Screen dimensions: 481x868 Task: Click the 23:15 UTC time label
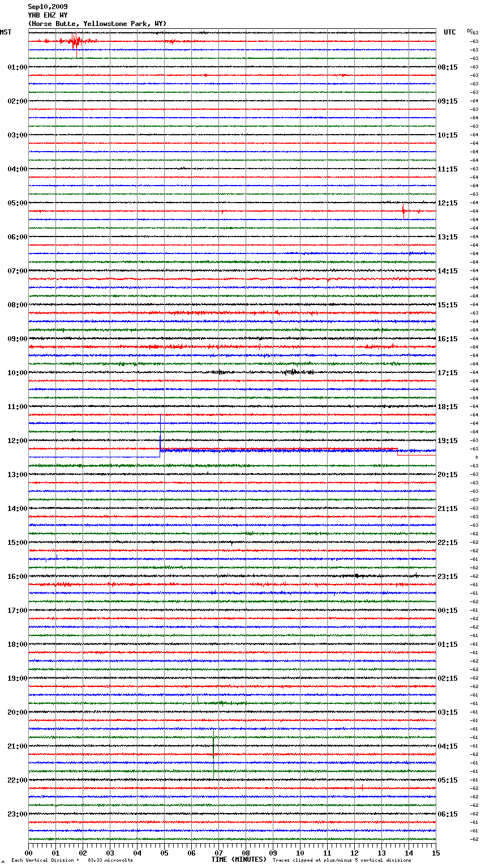[x=448, y=577]
